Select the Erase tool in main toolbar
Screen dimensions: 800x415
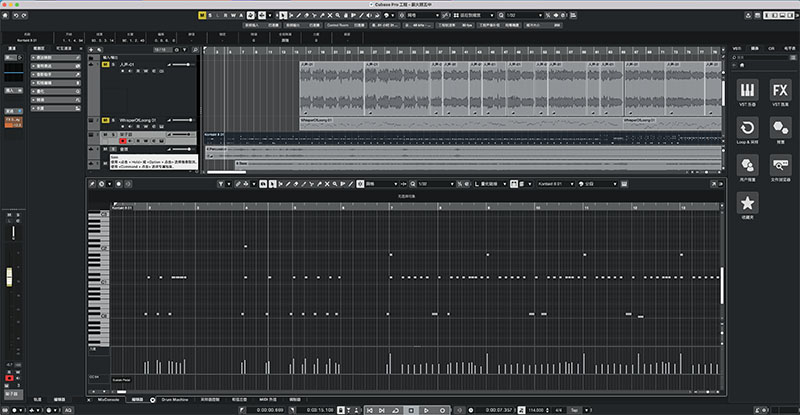click(x=306, y=15)
